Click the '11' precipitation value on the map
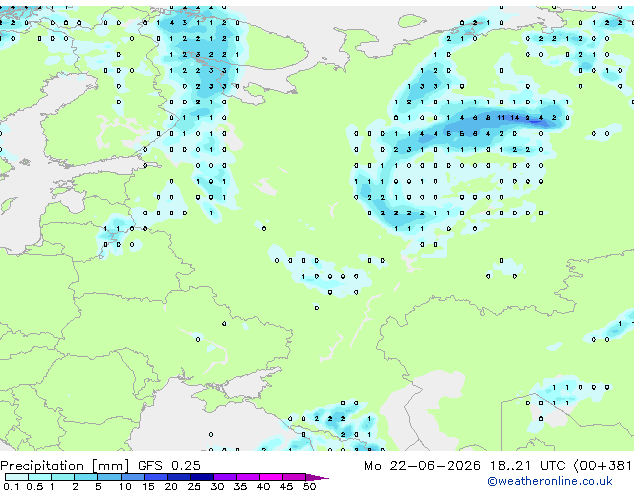 coord(501,118)
